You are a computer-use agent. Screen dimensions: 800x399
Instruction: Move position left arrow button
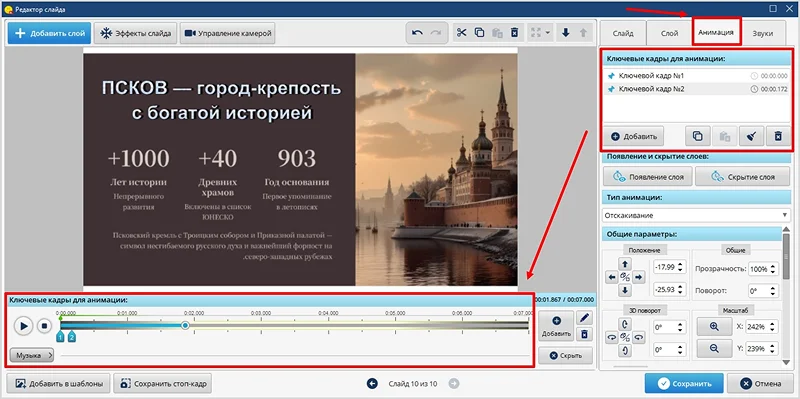611,277
